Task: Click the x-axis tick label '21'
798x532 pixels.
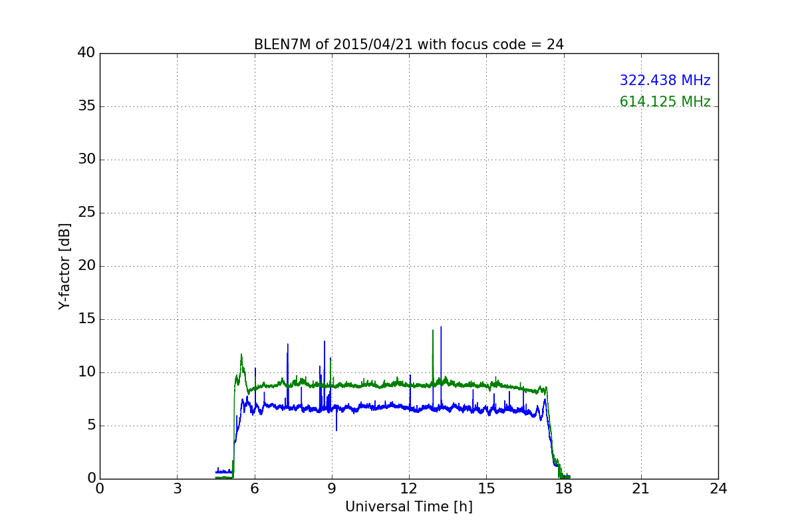Action: point(641,489)
